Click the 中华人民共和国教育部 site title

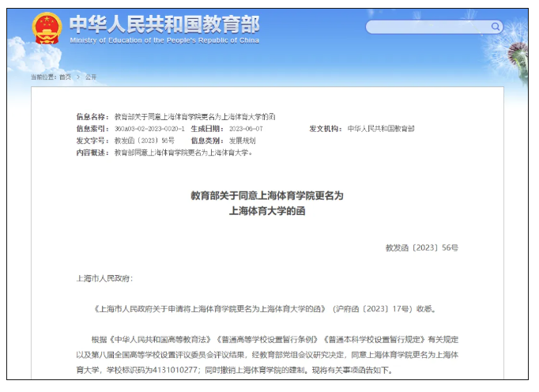pyautogui.click(x=164, y=24)
